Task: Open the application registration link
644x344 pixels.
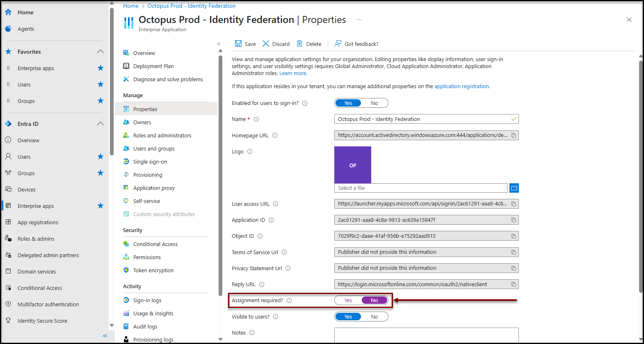Action: tap(461, 87)
